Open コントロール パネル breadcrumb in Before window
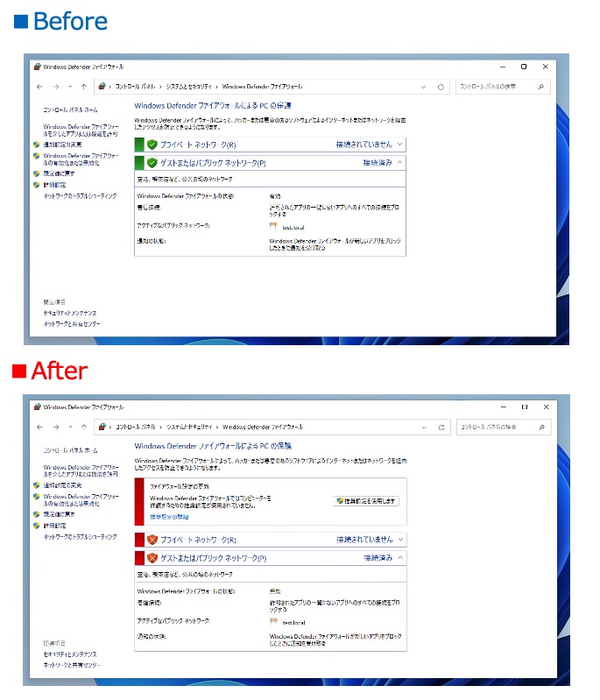The image size is (600, 700). point(135,87)
